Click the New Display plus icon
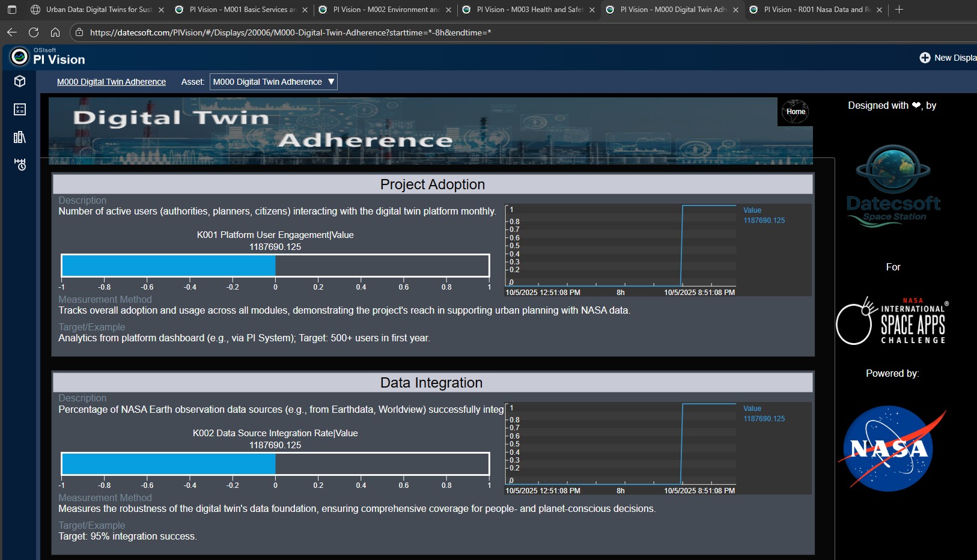 coord(925,58)
